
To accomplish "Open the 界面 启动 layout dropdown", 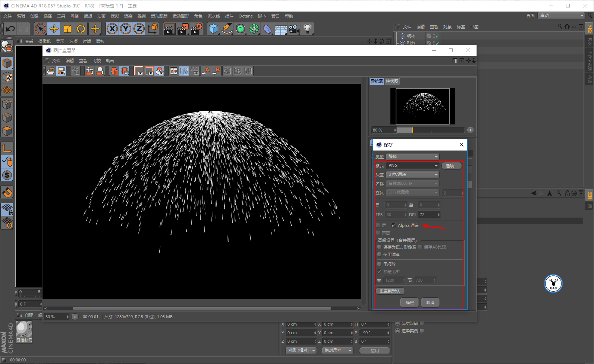I will pyautogui.click(x=561, y=15).
